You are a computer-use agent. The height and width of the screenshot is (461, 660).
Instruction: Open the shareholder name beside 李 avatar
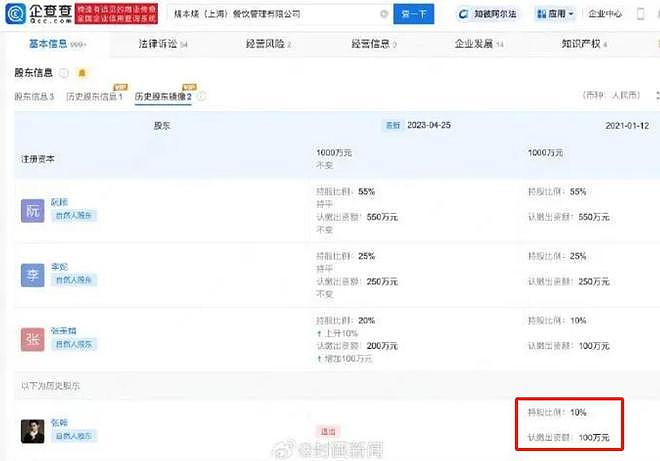pos(59,266)
